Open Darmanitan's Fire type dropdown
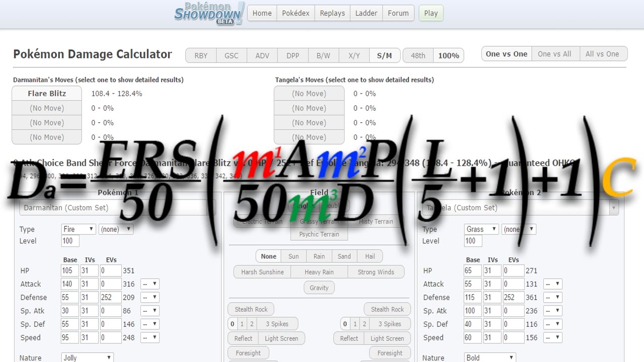 point(78,229)
